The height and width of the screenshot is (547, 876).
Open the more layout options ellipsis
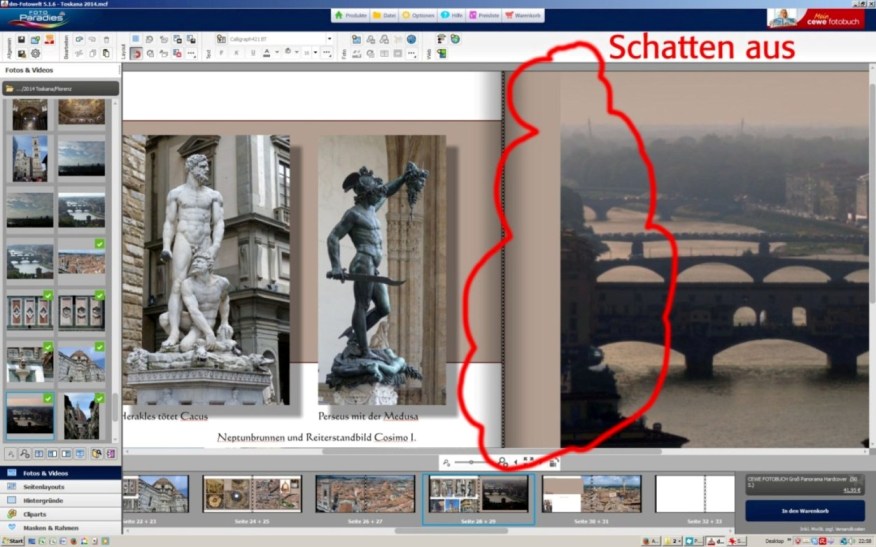(191, 54)
